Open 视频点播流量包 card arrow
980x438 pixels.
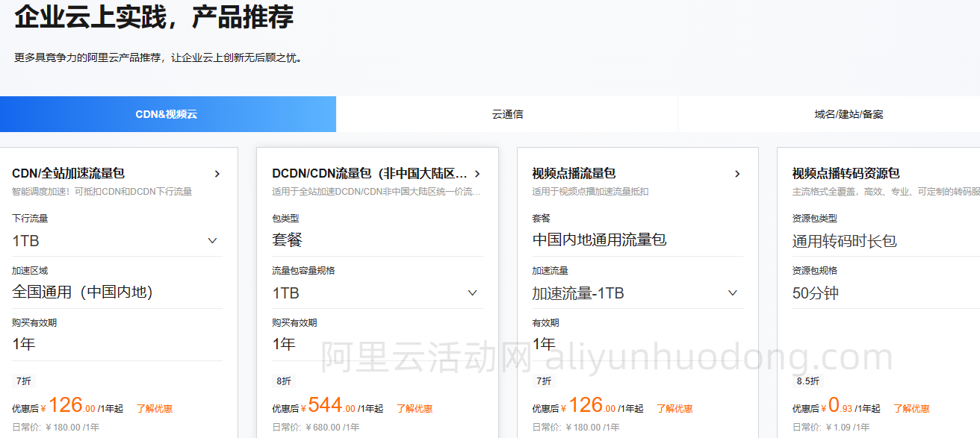pos(737,174)
